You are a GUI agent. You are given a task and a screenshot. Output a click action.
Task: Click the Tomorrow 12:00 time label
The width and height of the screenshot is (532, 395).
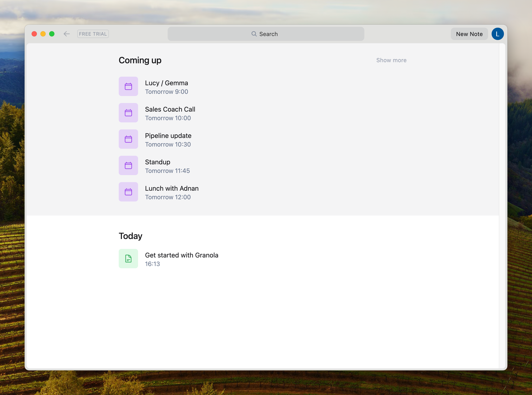tap(168, 197)
